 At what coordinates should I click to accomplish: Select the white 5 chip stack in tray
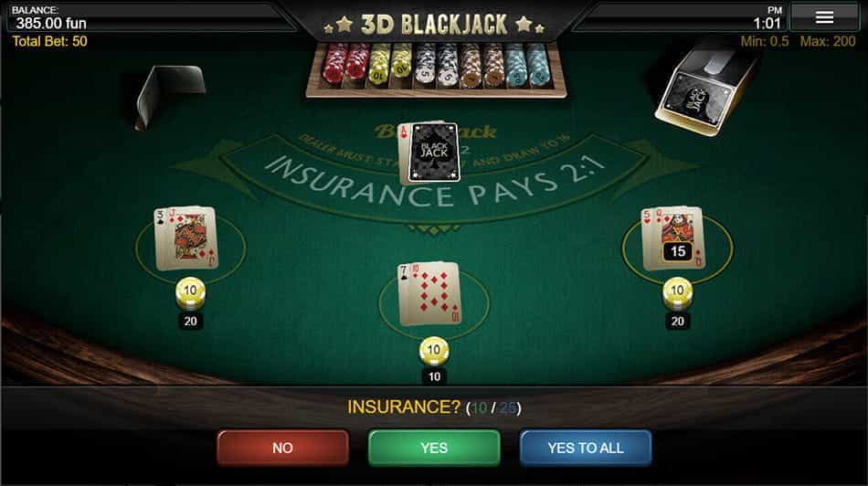(436, 65)
